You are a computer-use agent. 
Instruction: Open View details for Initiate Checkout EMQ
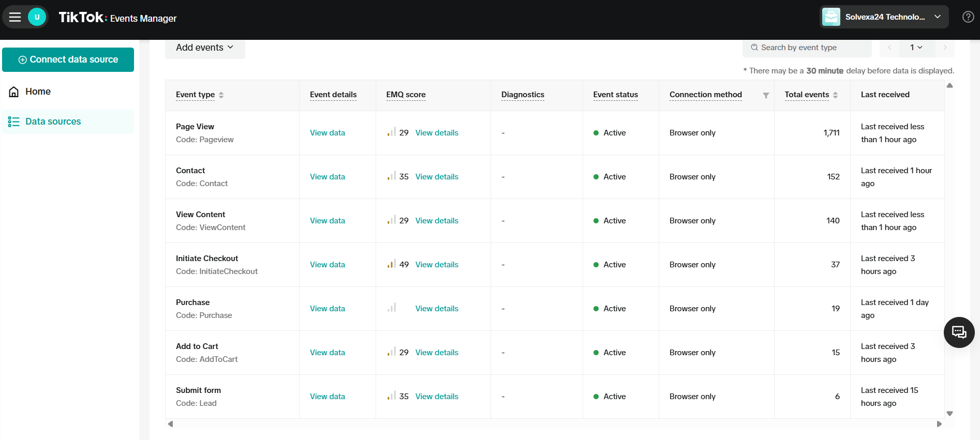[436, 265]
